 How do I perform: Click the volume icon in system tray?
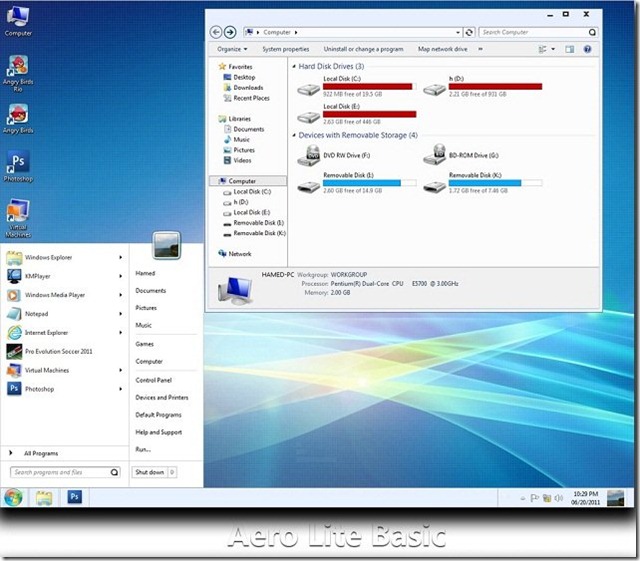click(558, 498)
